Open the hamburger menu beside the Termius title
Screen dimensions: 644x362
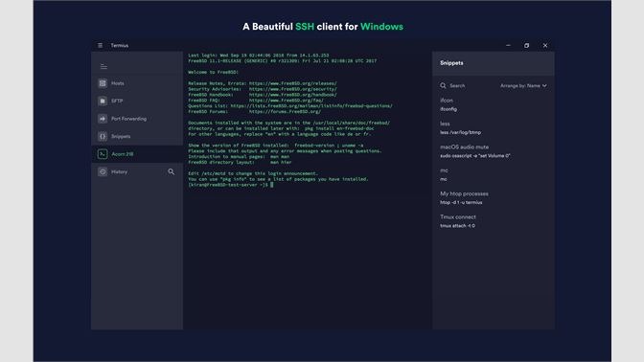click(x=101, y=46)
